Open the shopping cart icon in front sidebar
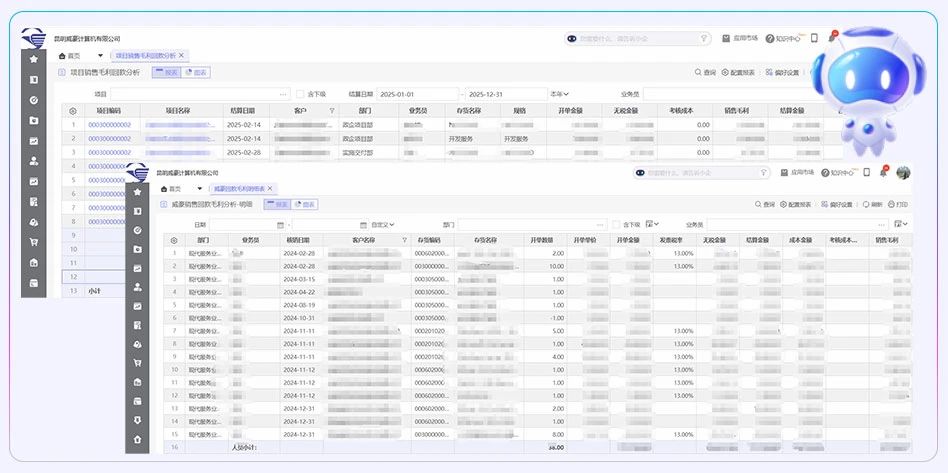Screen dimensions: 948x473 point(137,363)
